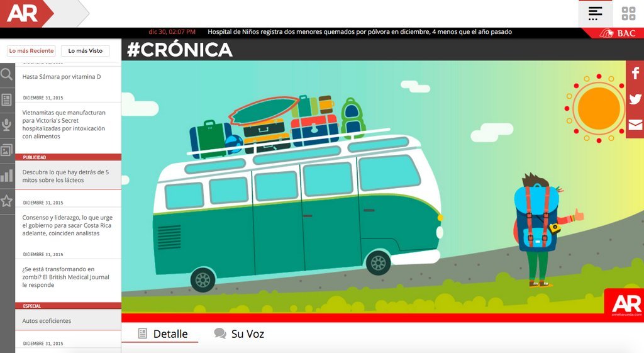
Task: Open Autos ecoficientes special
Action: [x=47, y=321]
